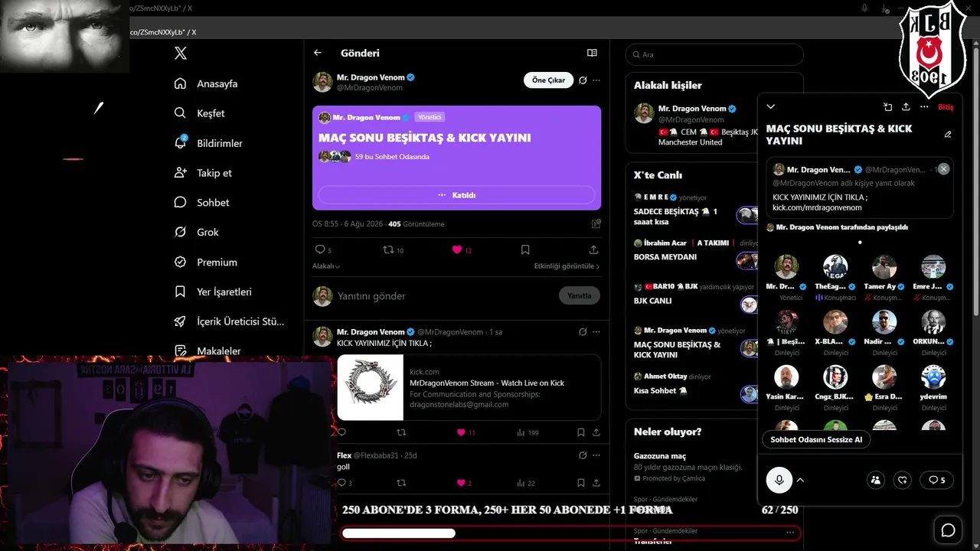
Task: Share the main post via the share icon
Action: pos(593,249)
